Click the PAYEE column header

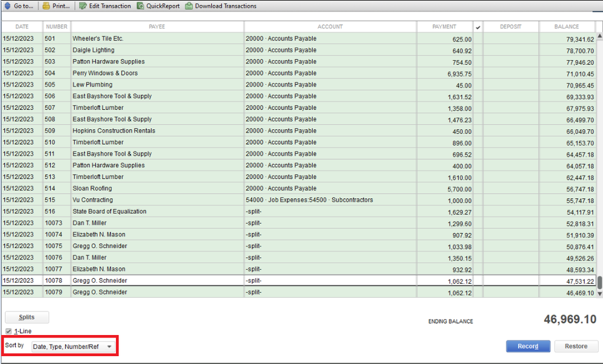click(157, 27)
